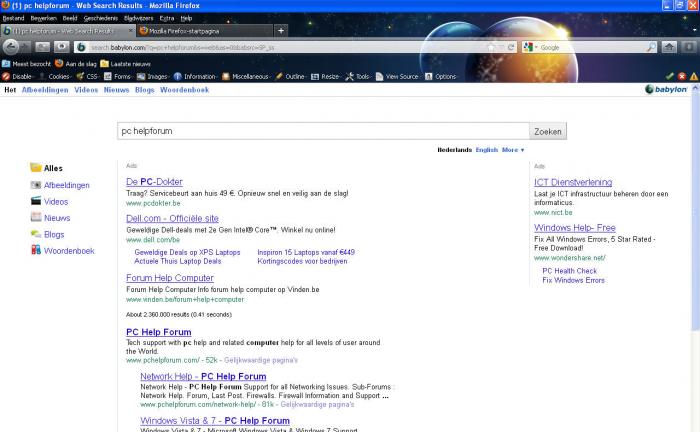
Task: Click the green checkmark validation icon
Action: click(669, 76)
